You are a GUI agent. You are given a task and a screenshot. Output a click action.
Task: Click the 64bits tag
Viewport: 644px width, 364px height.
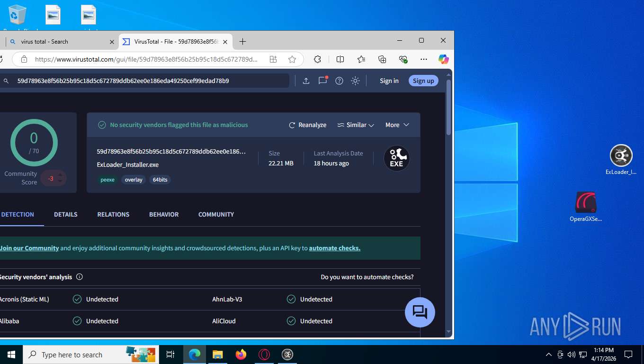(160, 180)
